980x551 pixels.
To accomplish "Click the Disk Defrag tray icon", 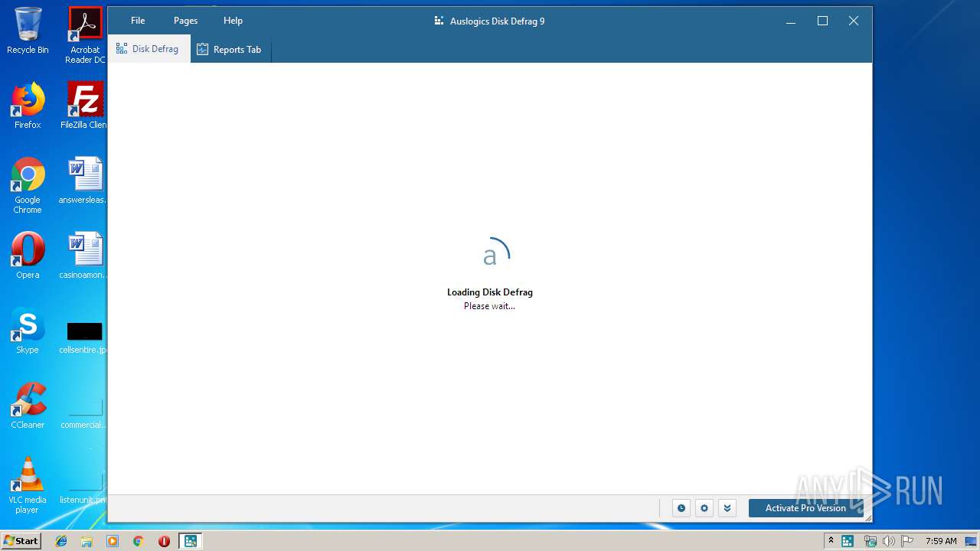I will point(848,541).
